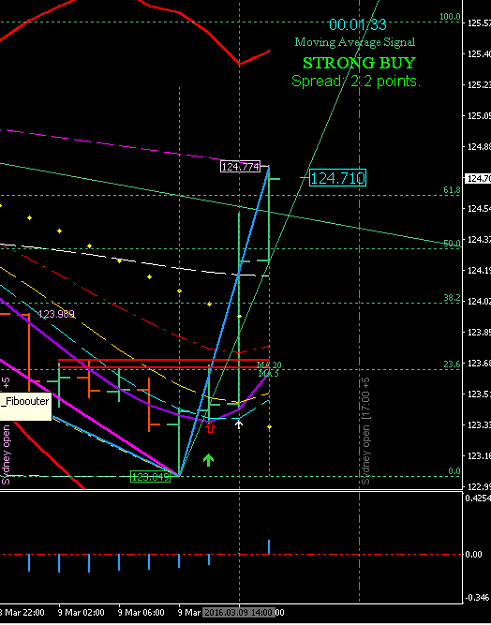Click the highlighted 124.70 current price tag
Viewport: 491px width, 625px height.
(x=478, y=179)
